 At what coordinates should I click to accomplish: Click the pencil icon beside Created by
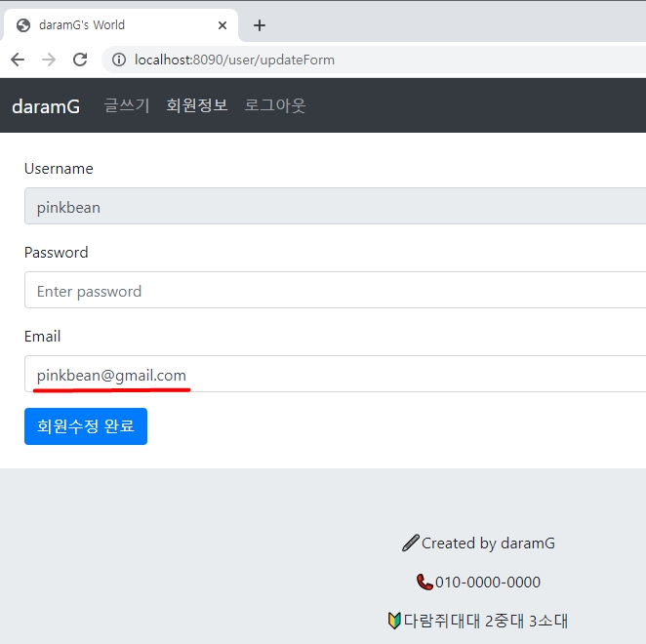pyautogui.click(x=411, y=543)
